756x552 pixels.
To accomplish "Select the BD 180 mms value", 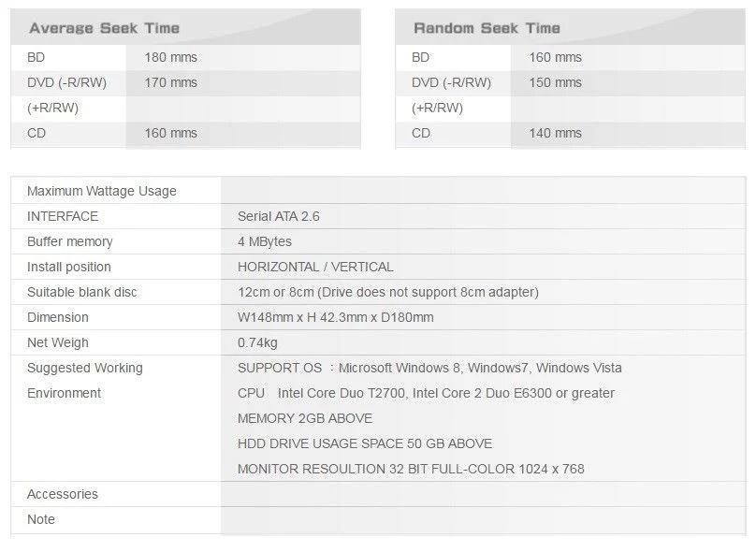I will pos(170,57).
